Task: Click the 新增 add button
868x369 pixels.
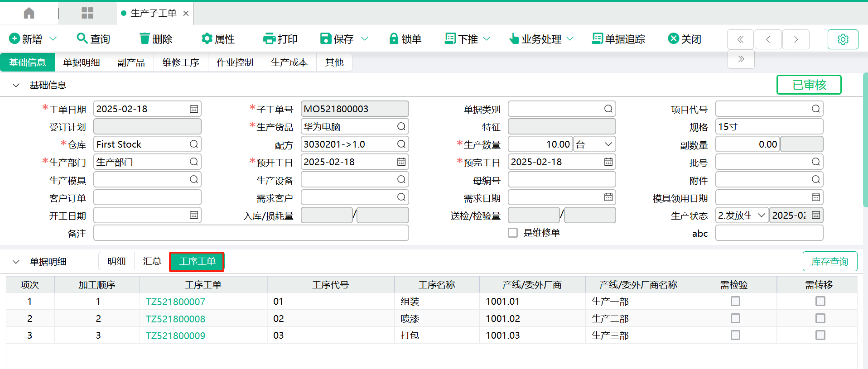Action: pos(25,39)
